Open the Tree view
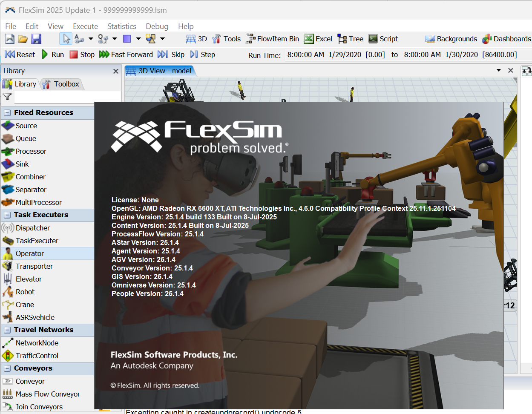Image resolution: width=532 pixels, height=414 pixels. [x=351, y=39]
